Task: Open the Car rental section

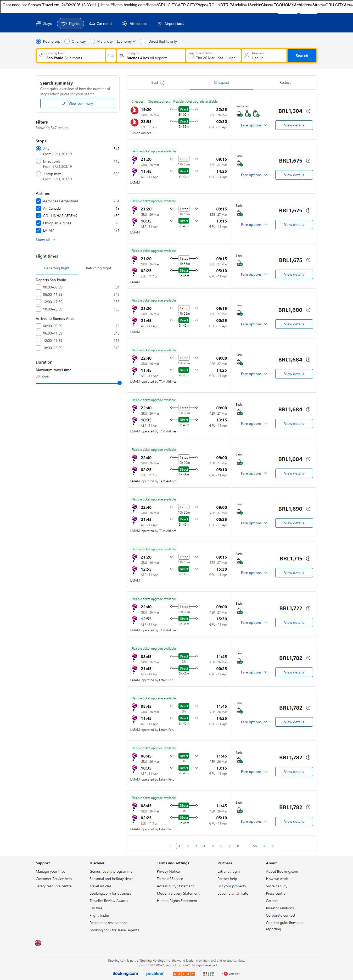Action: tap(101, 24)
